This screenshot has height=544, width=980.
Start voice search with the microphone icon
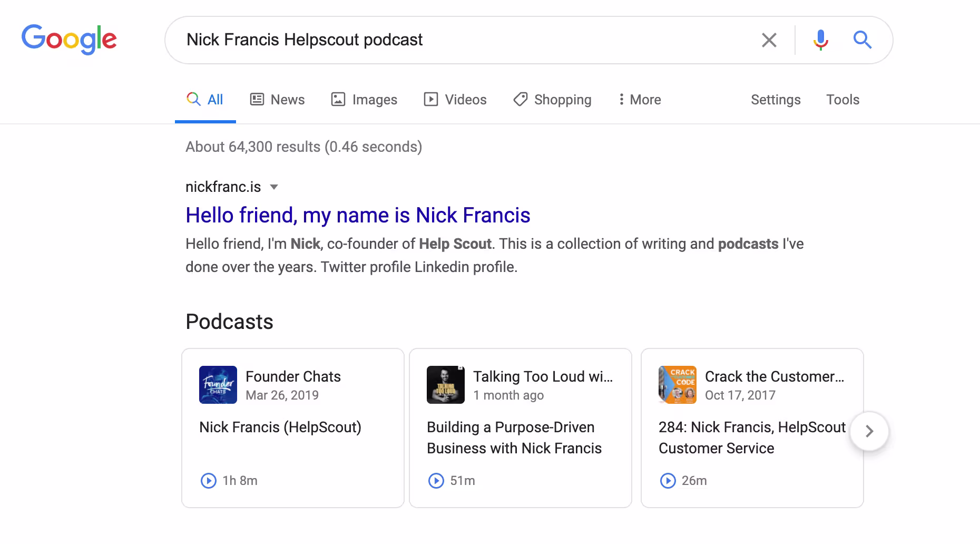tap(820, 40)
